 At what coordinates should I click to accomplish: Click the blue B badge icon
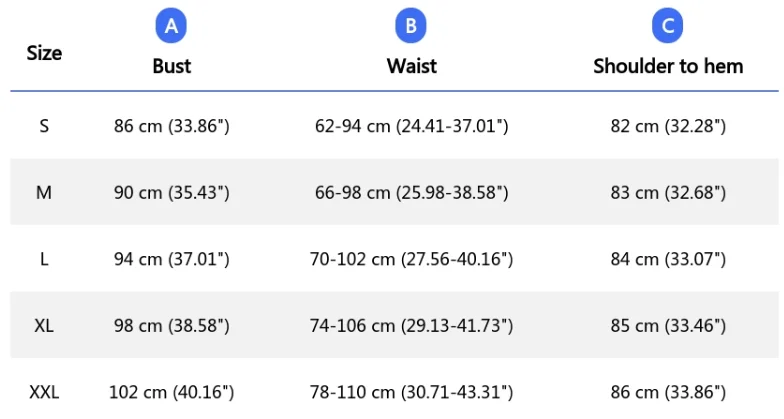411,26
